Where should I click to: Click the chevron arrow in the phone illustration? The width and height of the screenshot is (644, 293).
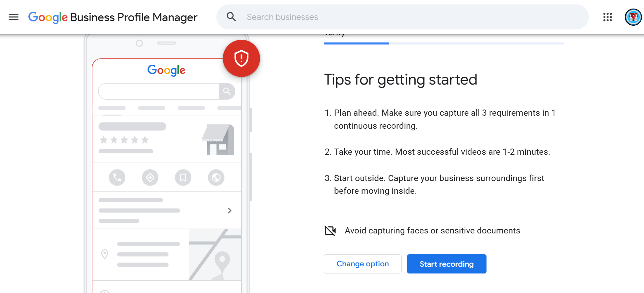pos(230,211)
